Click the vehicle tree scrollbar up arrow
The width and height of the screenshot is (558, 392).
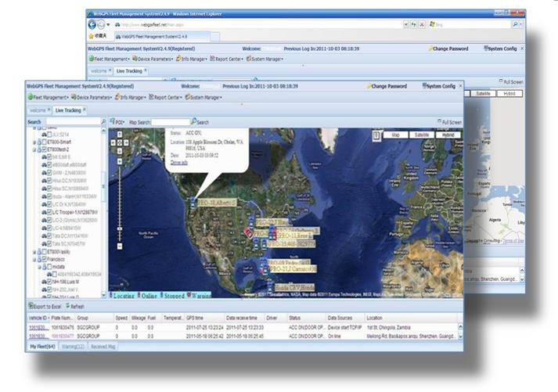pyautogui.click(x=103, y=131)
